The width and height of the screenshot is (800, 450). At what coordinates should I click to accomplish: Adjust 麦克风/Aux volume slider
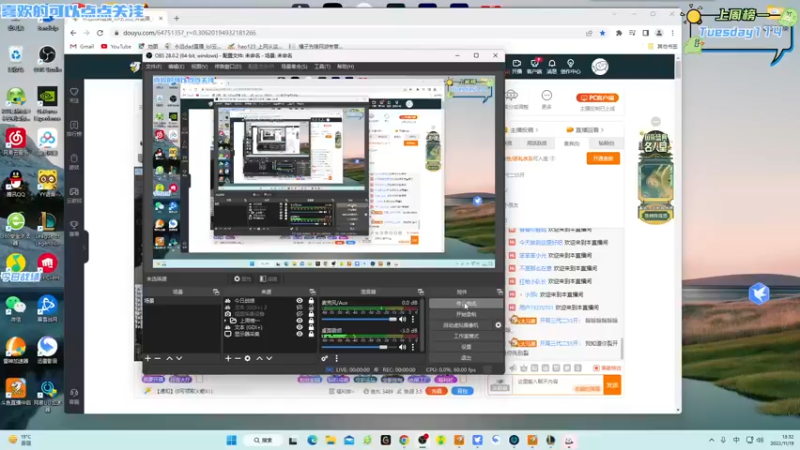click(359, 319)
